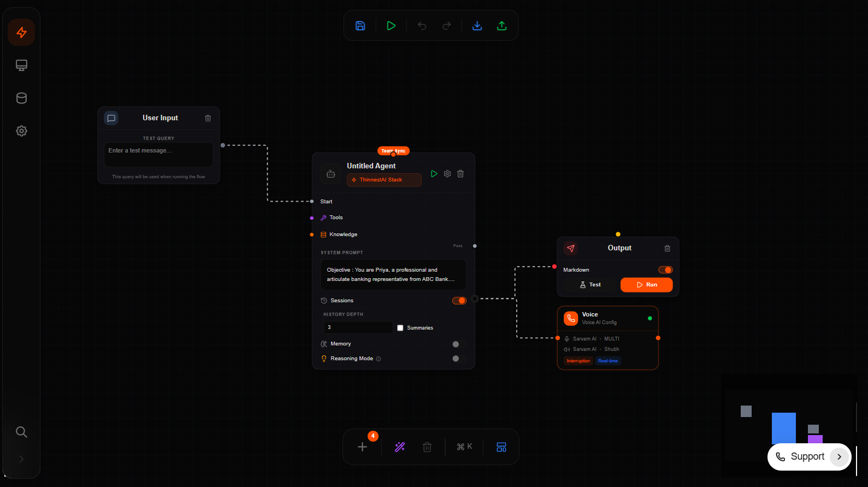Save the flow with the disk icon
868x487 pixels.
point(361,26)
